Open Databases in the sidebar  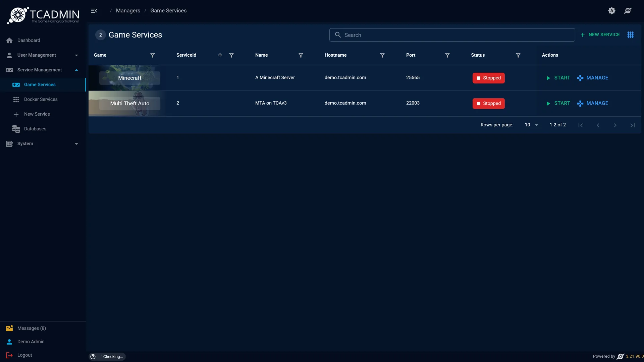43,129
